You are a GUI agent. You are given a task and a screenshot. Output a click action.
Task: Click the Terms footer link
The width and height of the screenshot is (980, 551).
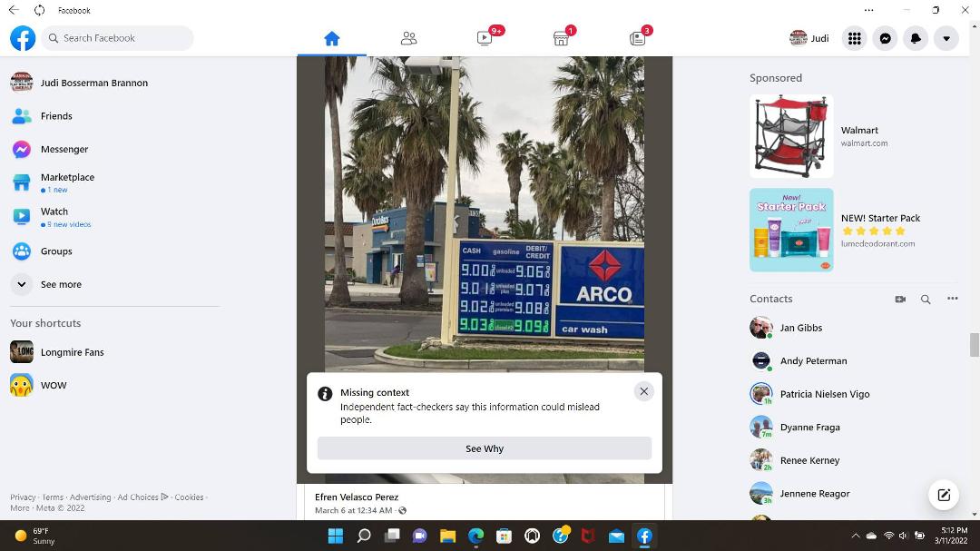(x=53, y=497)
